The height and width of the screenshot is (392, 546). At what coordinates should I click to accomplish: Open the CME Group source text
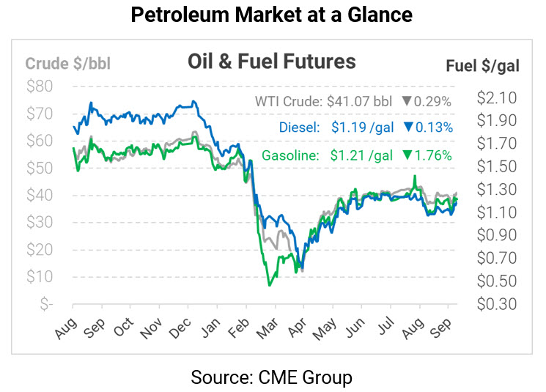272,377
